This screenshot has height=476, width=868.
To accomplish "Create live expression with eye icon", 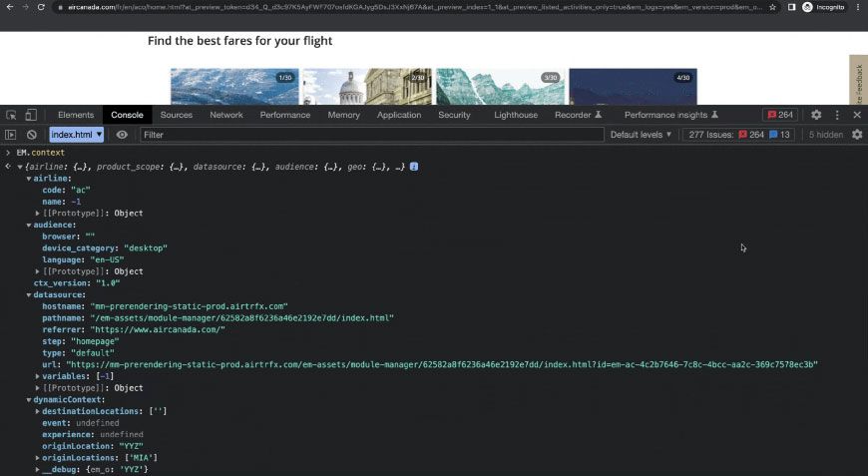I will coord(122,135).
